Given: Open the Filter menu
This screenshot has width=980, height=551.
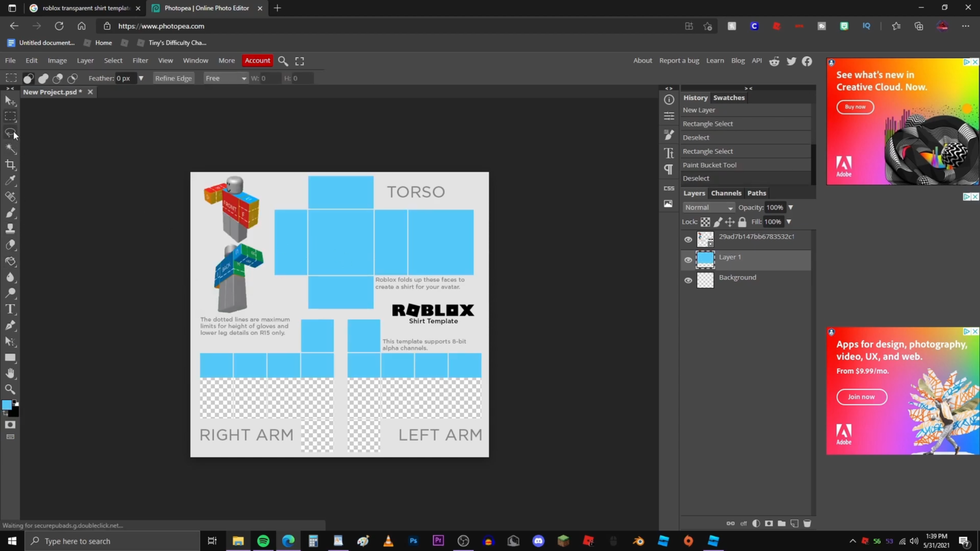Looking at the screenshot, I should coord(140,60).
